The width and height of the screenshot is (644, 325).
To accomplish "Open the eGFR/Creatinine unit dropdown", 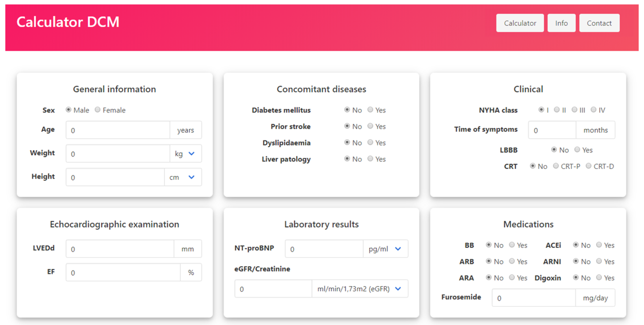I will 360,289.
